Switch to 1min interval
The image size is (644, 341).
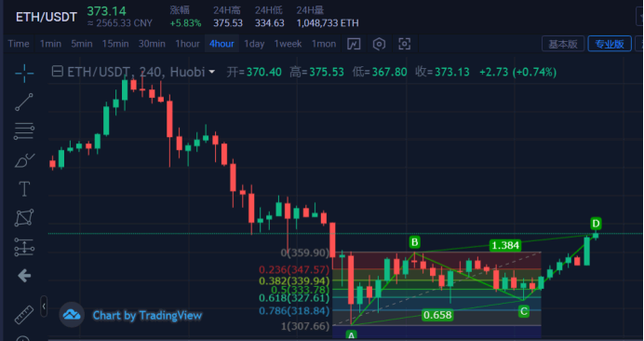coord(50,44)
